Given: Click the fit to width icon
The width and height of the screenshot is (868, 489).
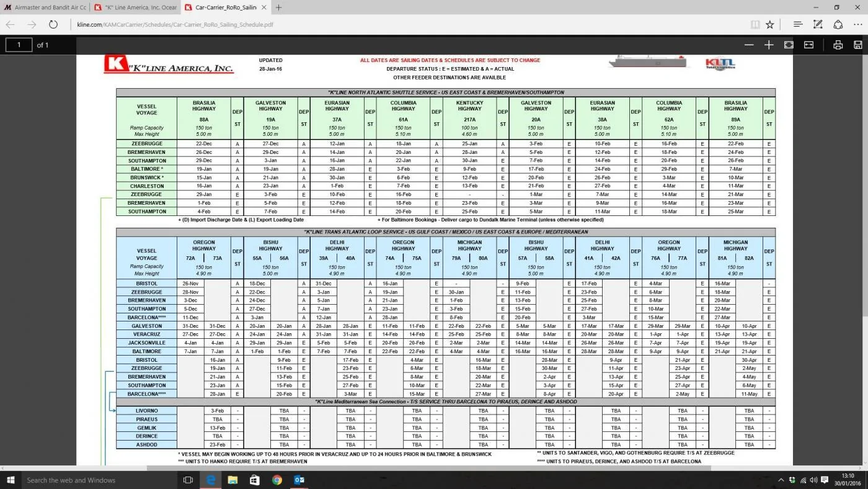Looking at the screenshot, I should click(x=808, y=45).
